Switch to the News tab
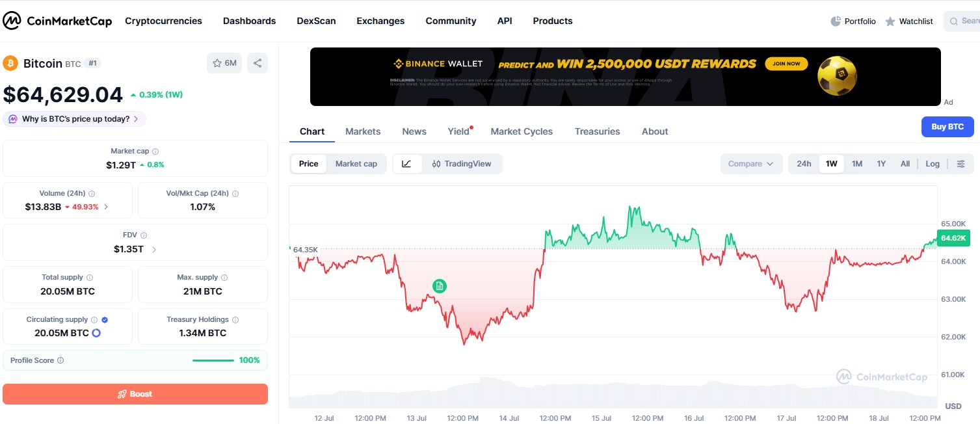Screen dimensions: 980x424 (x=414, y=131)
